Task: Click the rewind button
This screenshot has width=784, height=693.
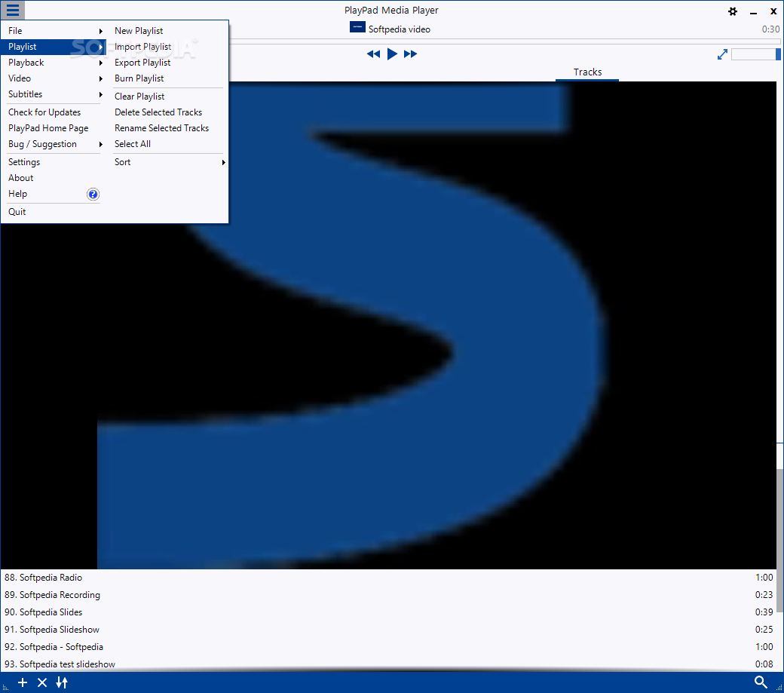Action: [373, 54]
